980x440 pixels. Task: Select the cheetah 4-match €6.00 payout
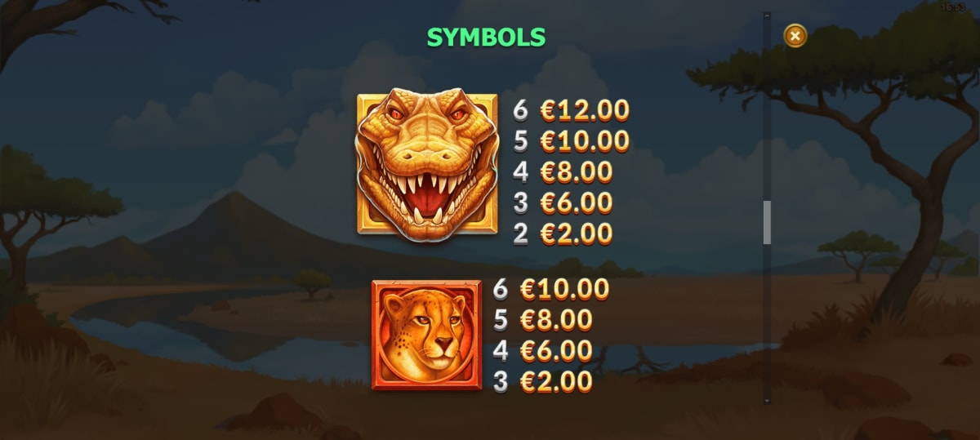543,351
